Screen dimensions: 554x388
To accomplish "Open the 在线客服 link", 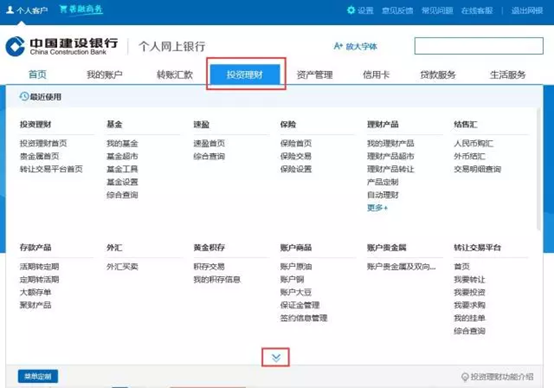I will (477, 11).
